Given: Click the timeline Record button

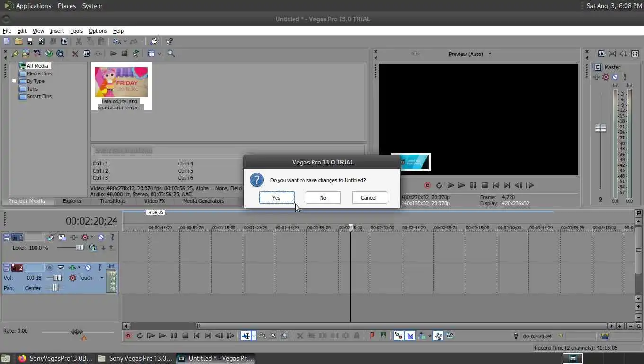Looking at the screenshot, I should pos(128,336).
